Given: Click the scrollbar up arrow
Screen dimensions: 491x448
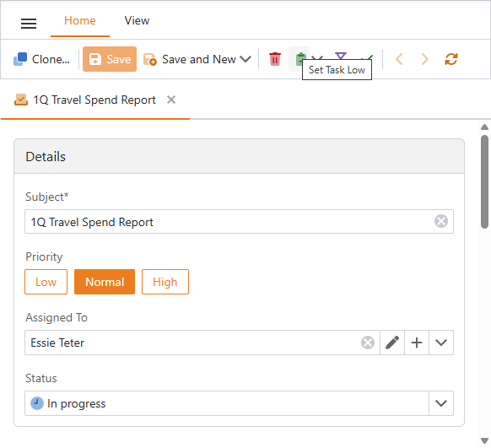Looking at the screenshot, I should (484, 127).
